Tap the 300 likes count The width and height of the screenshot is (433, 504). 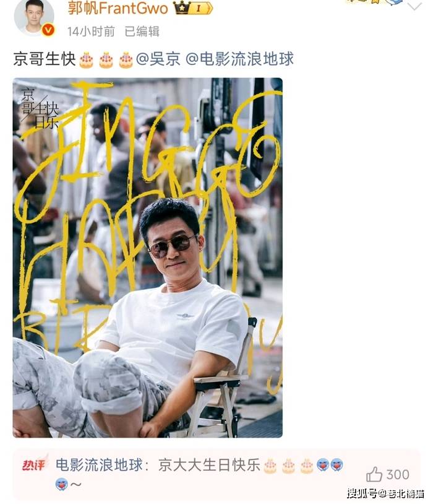coord(398,474)
